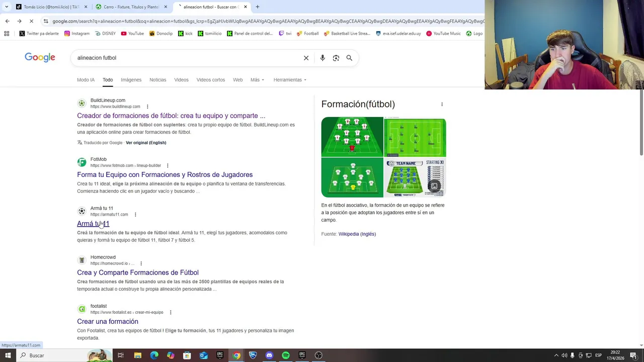This screenshot has width=644, height=362.
Task: Open Discord from the taskbar
Action: click(269, 355)
